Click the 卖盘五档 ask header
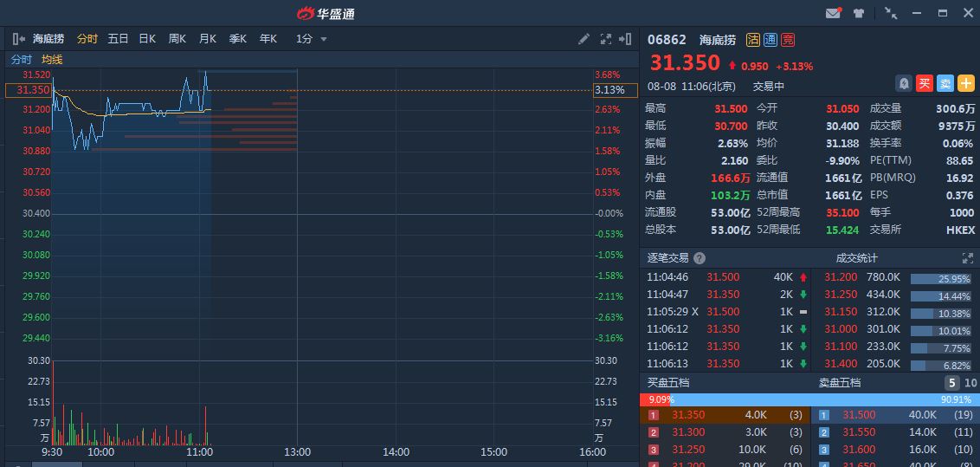The width and height of the screenshot is (980, 467). coord(840,383)
